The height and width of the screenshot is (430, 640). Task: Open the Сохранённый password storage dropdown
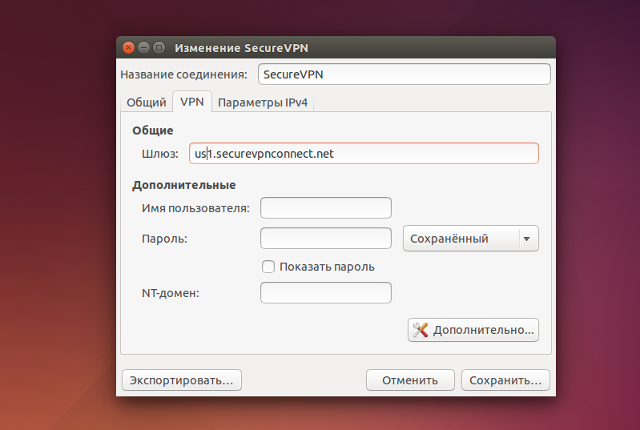471,238
